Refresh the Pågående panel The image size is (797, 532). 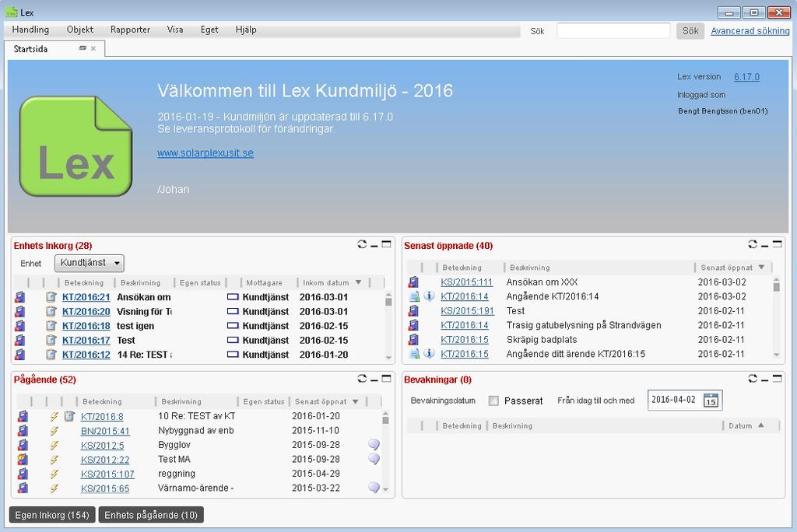click(362, 379)
